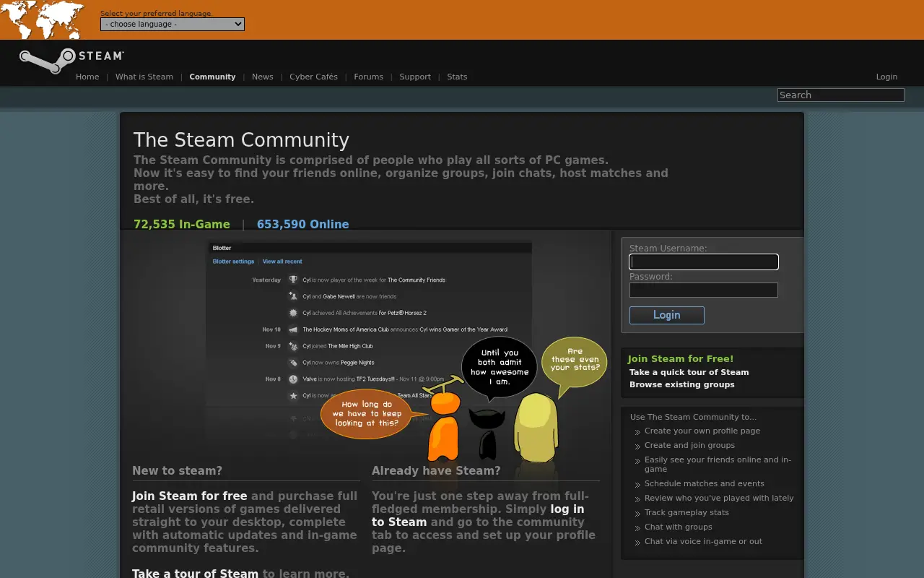
Task: Click Review who you've played with lately
Action: 719,498
